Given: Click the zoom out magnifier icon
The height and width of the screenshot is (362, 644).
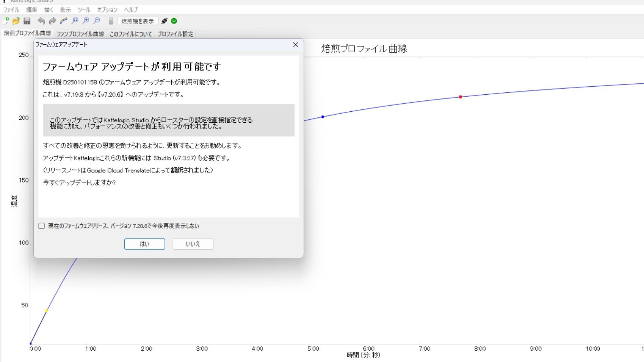Looking at the screenshot, I should (x=97, y=21).
